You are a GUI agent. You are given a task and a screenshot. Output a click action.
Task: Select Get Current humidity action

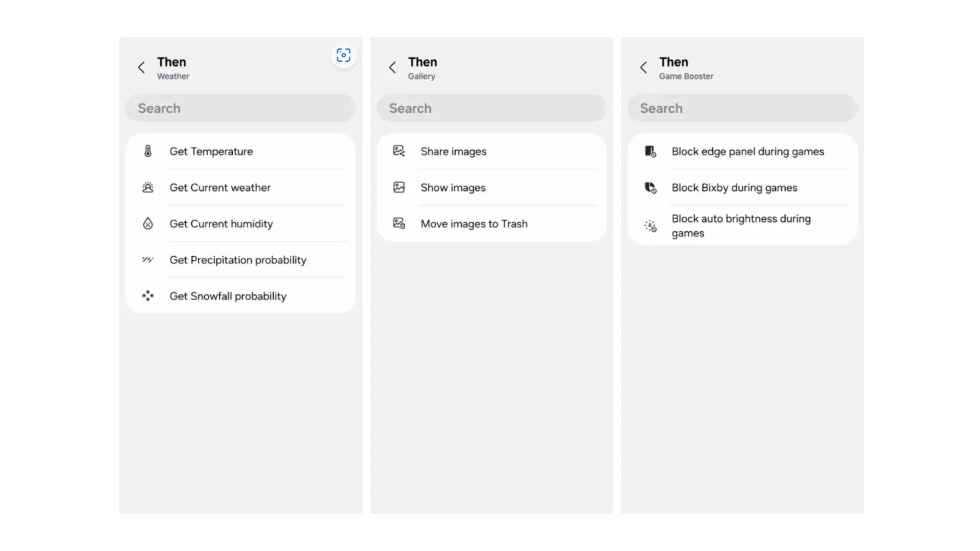[221, 224]
